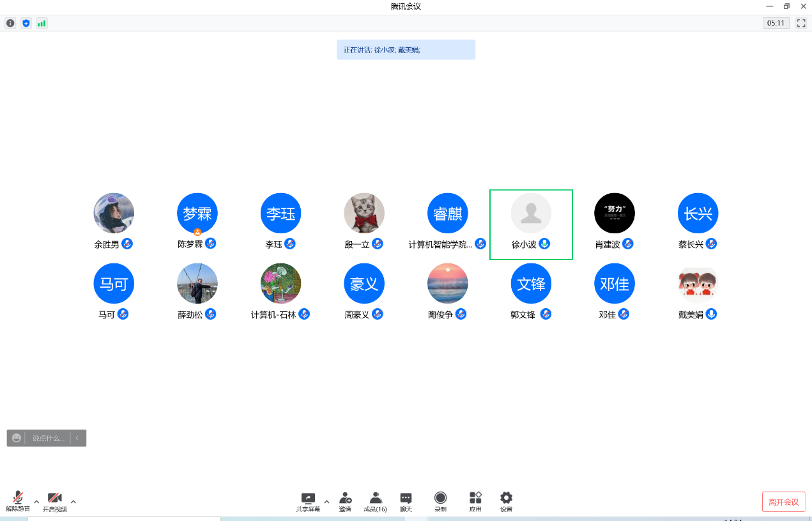Leave the meeting with 离开会议

point(783,502)
